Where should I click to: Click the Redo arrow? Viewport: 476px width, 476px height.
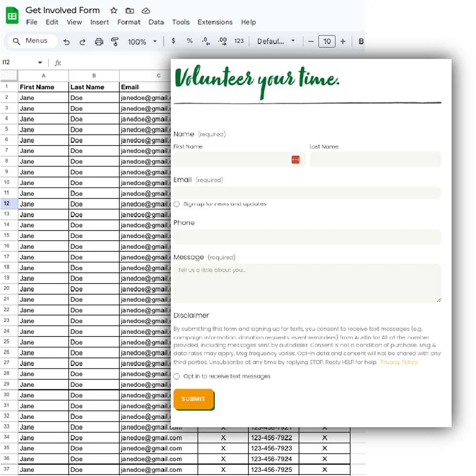[x=82, y=41]
